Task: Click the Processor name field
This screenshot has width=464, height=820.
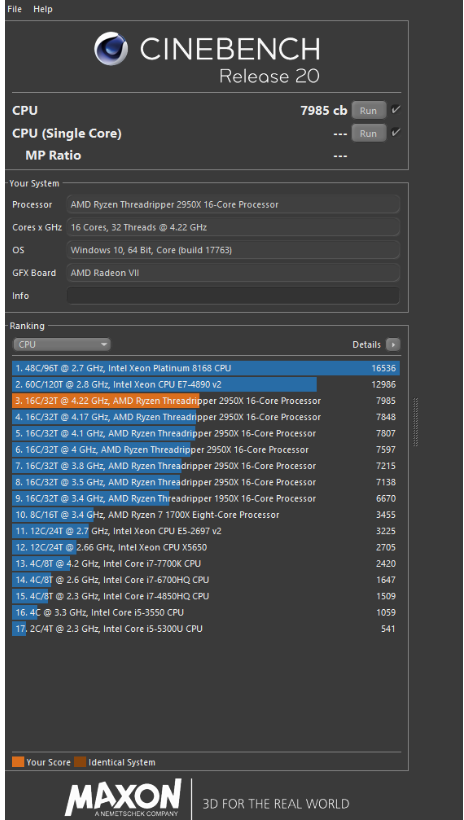Action: (x=233, y=204)
